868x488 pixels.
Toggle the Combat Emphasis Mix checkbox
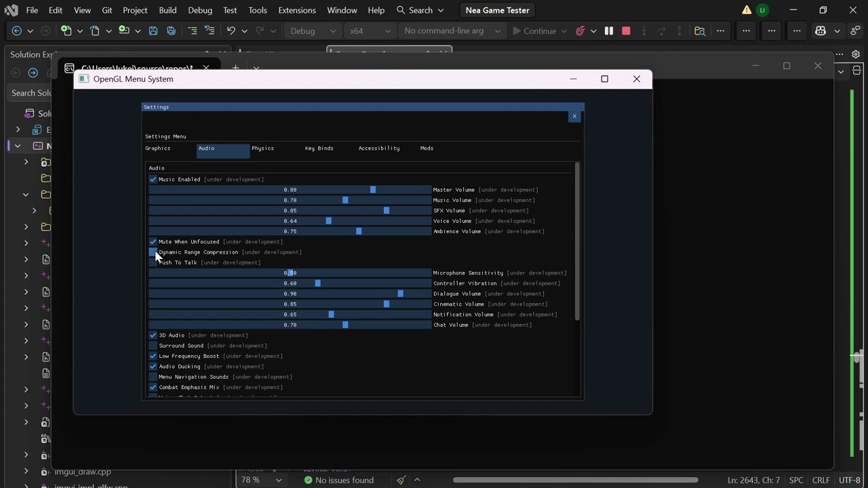point(153,388)
